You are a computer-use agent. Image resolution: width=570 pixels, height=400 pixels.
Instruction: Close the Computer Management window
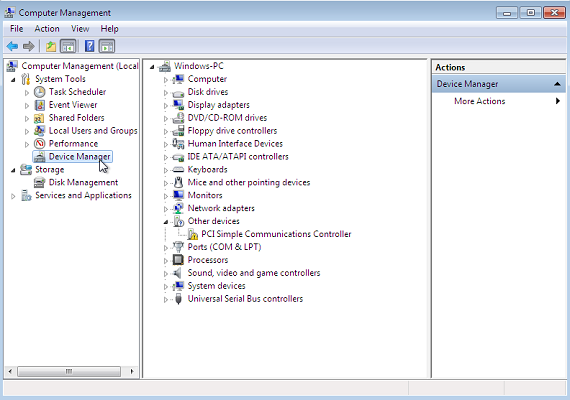(554, 13)
